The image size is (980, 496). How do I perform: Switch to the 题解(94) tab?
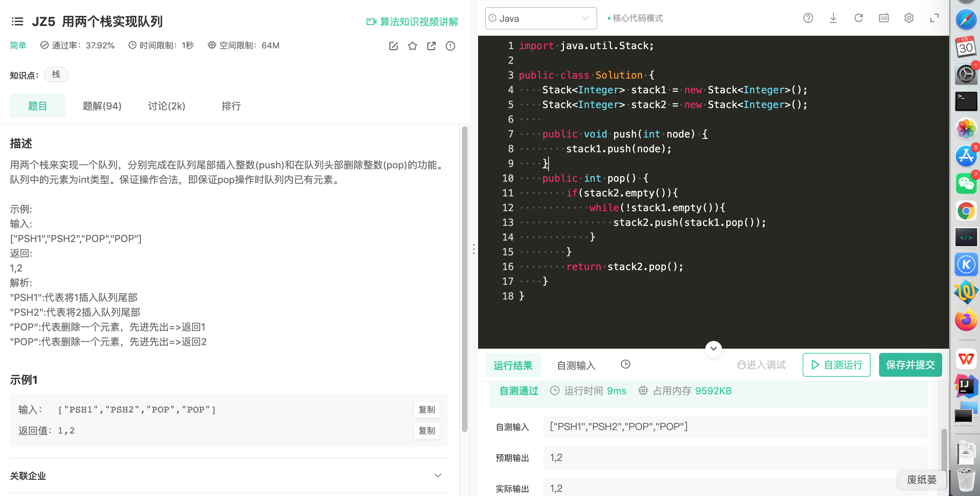(x=102, y=106)
